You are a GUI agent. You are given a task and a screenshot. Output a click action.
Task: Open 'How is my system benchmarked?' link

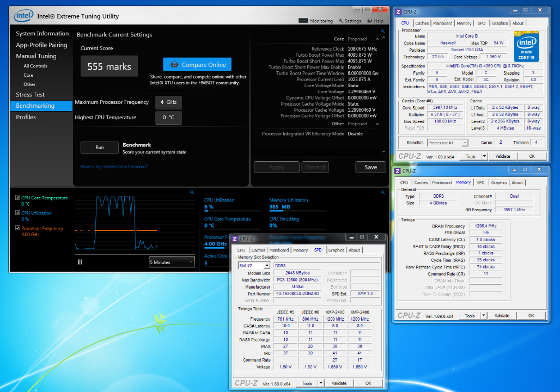(x=114, y=167)
